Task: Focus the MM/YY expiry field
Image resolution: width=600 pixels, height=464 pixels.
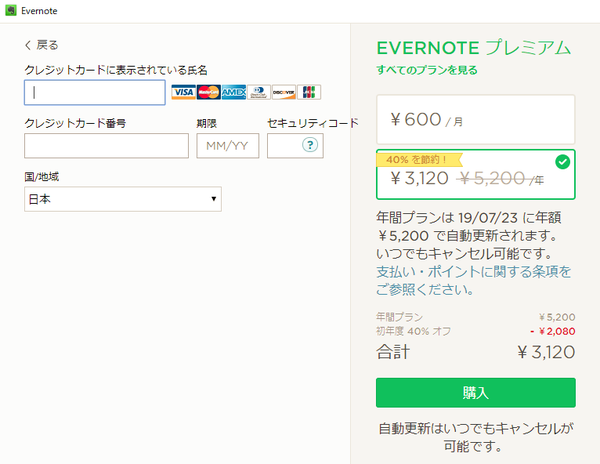Action: (x=228, y=146)
